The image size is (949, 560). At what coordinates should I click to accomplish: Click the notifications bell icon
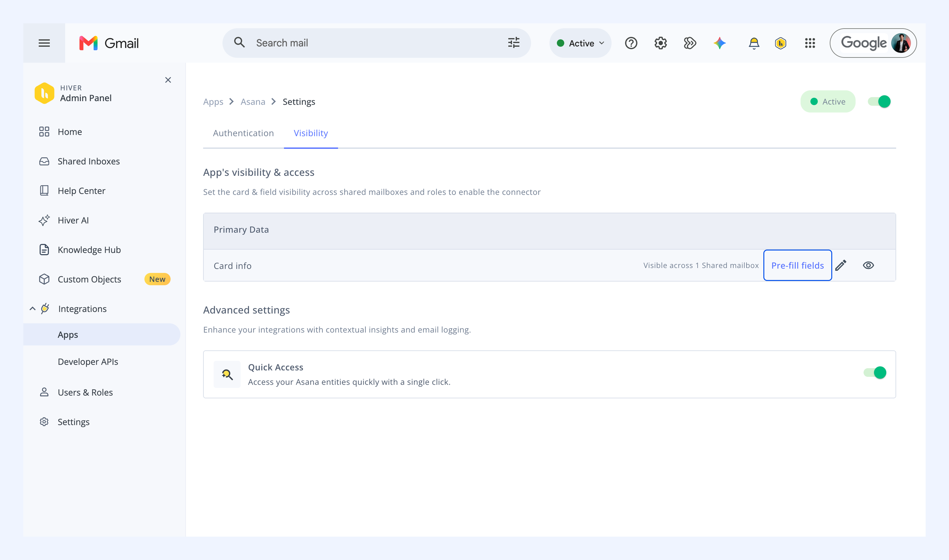coord(754,43)
